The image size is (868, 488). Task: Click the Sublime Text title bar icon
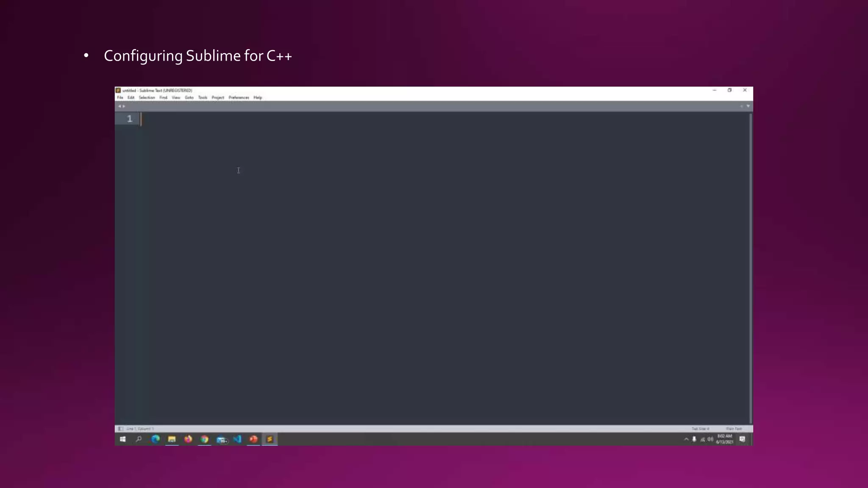coord(118,90)
